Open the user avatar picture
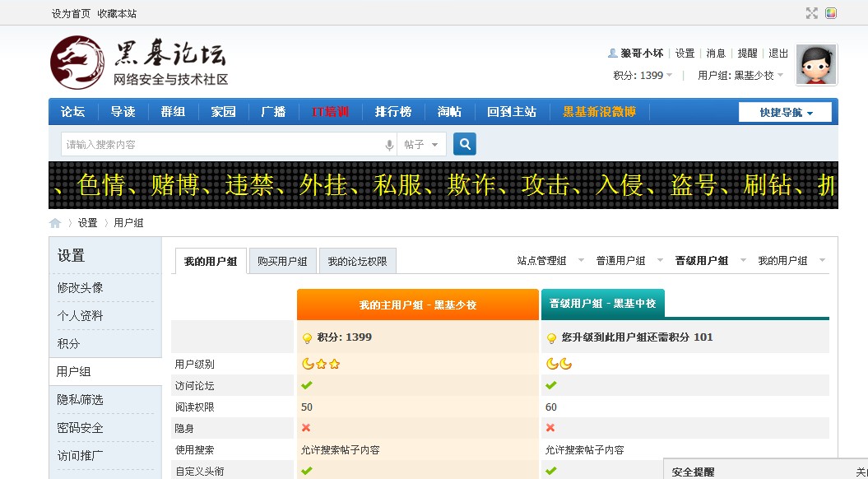Image resolution: width=868 pixels, height=479 pixels. tap(816, 65)
